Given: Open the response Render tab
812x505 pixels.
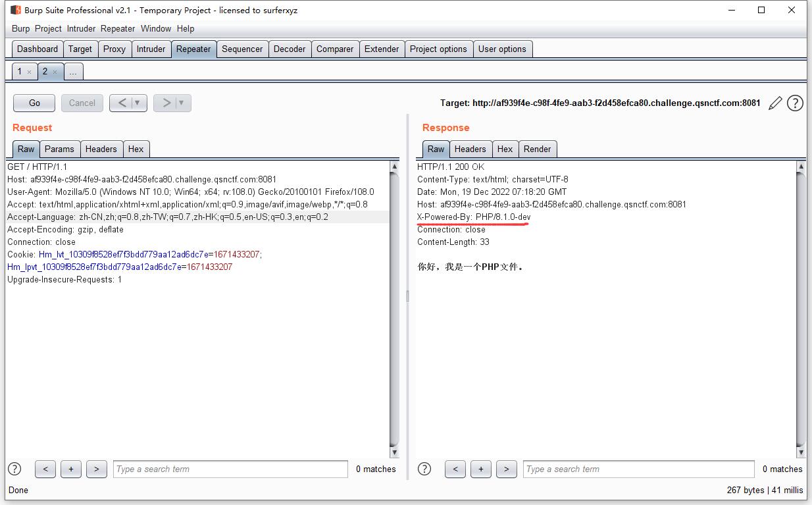Looking at the screenshot, I should tap(537, 149).
